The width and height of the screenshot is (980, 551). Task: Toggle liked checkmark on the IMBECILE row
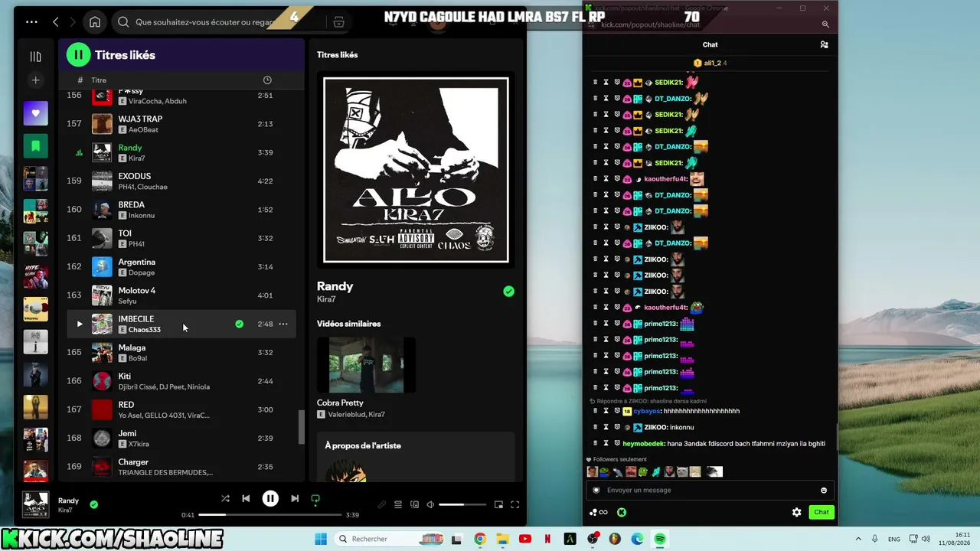pos(239,324)
